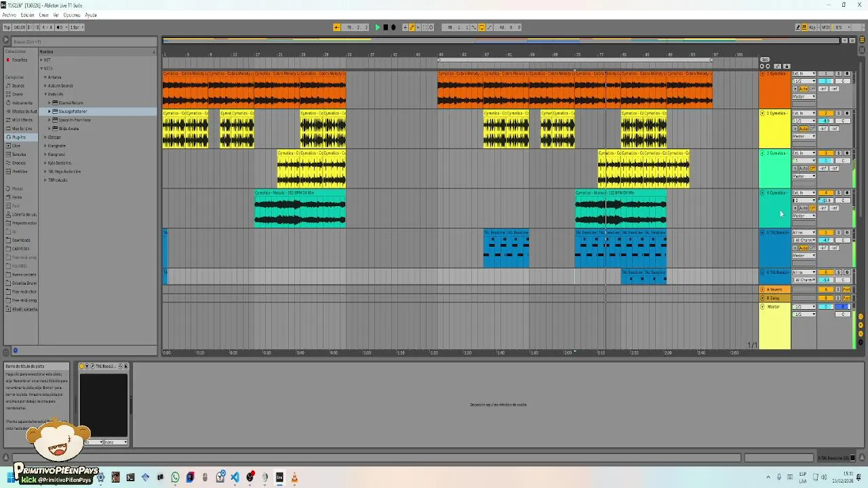Click the browser search field Buscar
This screenshot has width=868, height=488.
[x=83, y=42]
